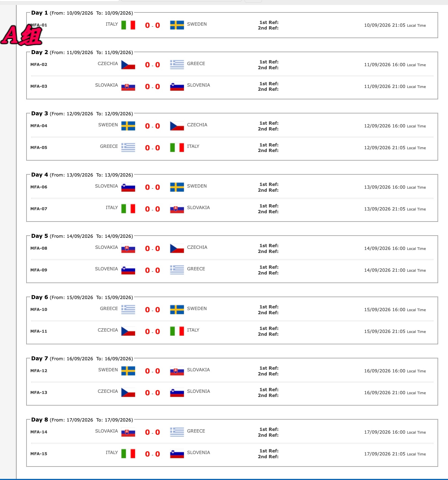The height and width of the screenshot is (480, 448).
Task: Click the Day 8 section heading
Action: [39, 420]
